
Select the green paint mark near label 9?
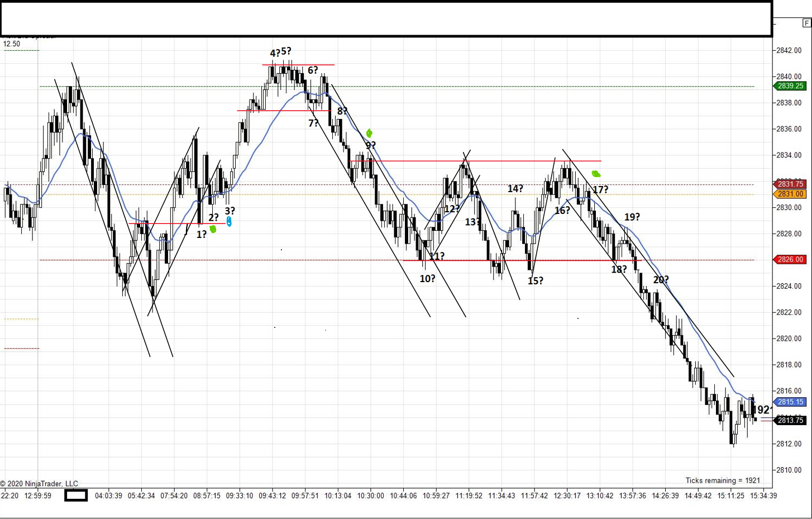(369, 134)
